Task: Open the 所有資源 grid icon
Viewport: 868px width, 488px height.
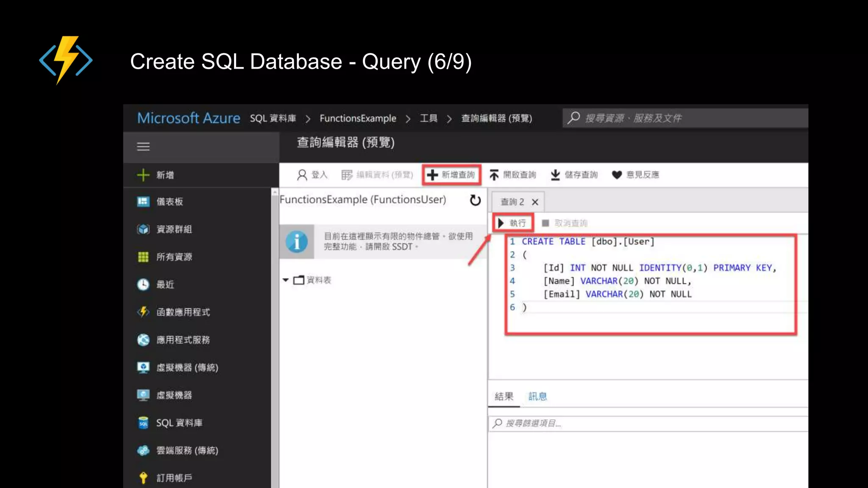Action: (143, 257)
